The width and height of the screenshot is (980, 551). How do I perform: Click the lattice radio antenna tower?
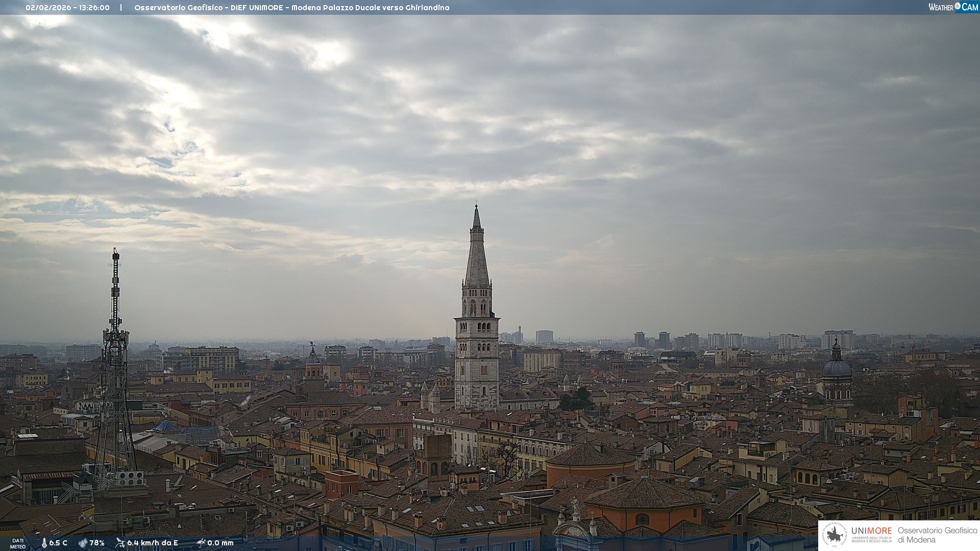115,357
